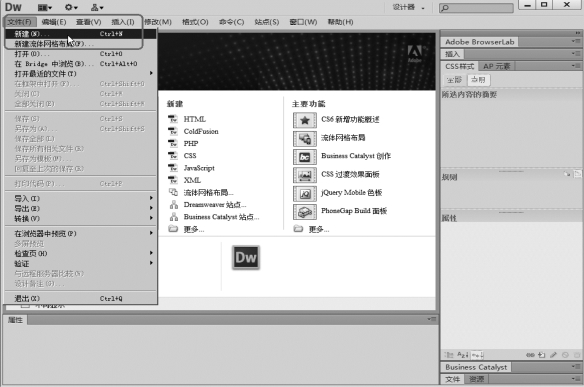
Task: Click the disable CSS property circle icon
Action: tap(565, 355)
